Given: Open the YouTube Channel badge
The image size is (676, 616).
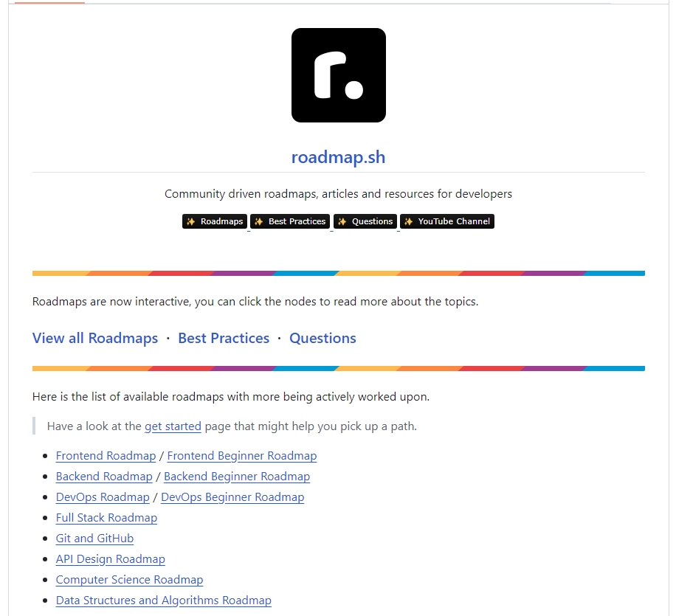Looking at the screenshot, I should (447, 221).
